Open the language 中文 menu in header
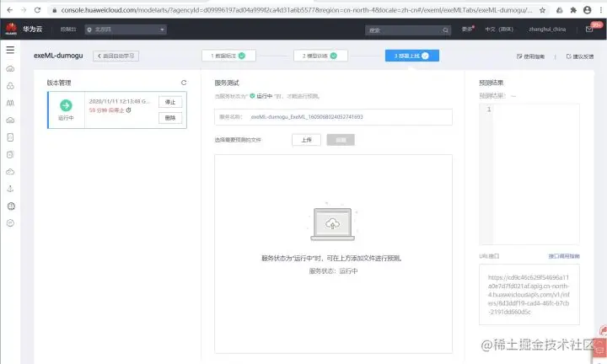Image resolution: width=607 pixels, height=364 pixels. point(499,29)
